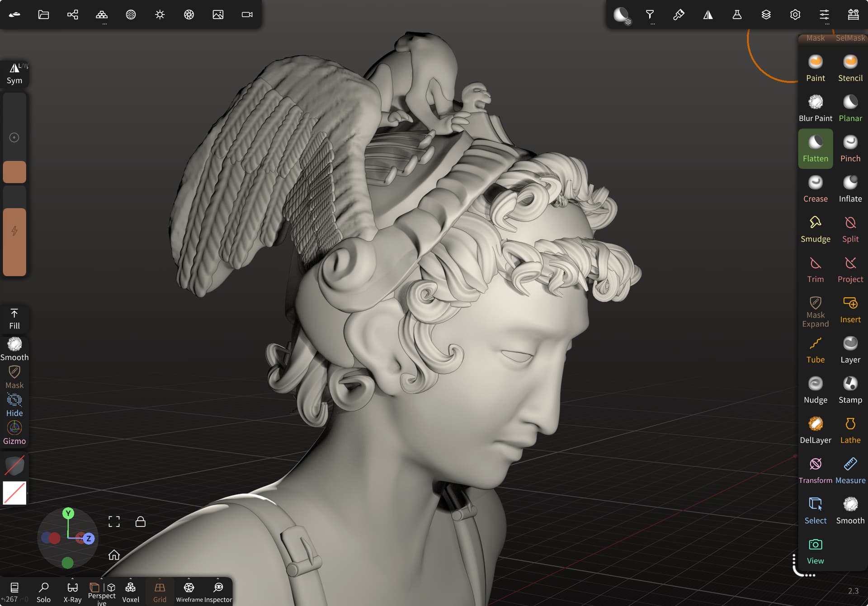This screenshot has height=606, width=868.
Task: Pick the Tube tool
Action: coord(815,350)
